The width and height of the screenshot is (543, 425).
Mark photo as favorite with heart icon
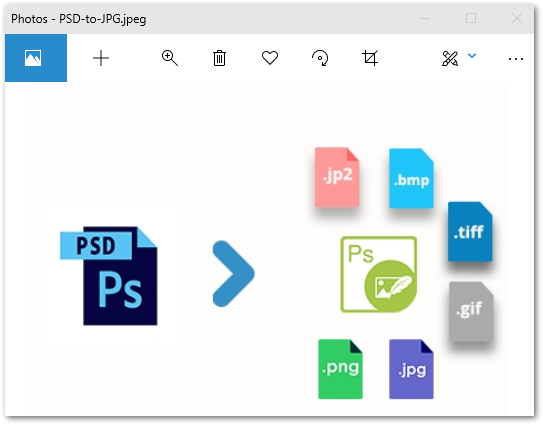click(x=270, y=58)
